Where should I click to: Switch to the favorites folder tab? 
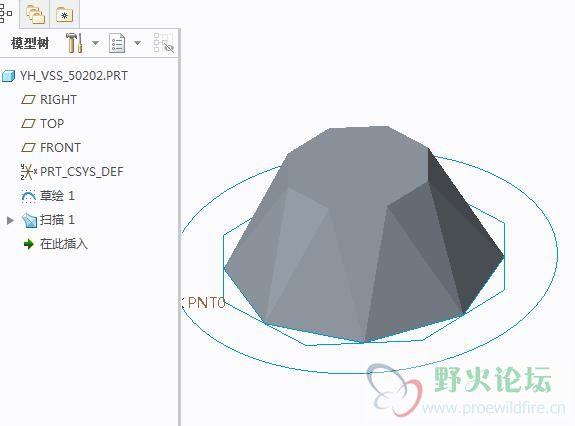tap(65, 15)
